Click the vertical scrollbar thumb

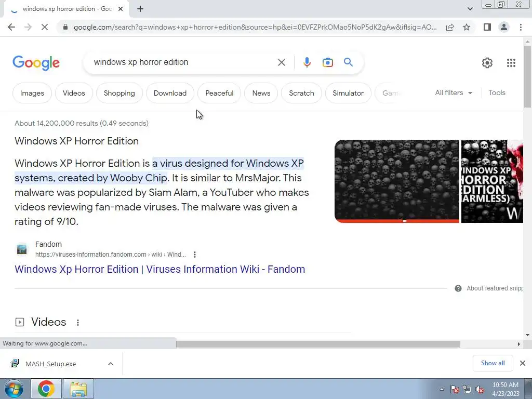coord(527,76)
